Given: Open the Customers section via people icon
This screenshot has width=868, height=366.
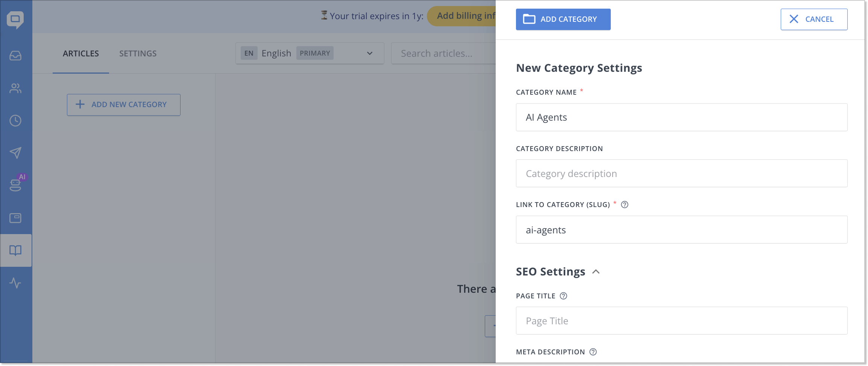Looking at the screenshot, I should pyautogui.click(x=16, y=88).
